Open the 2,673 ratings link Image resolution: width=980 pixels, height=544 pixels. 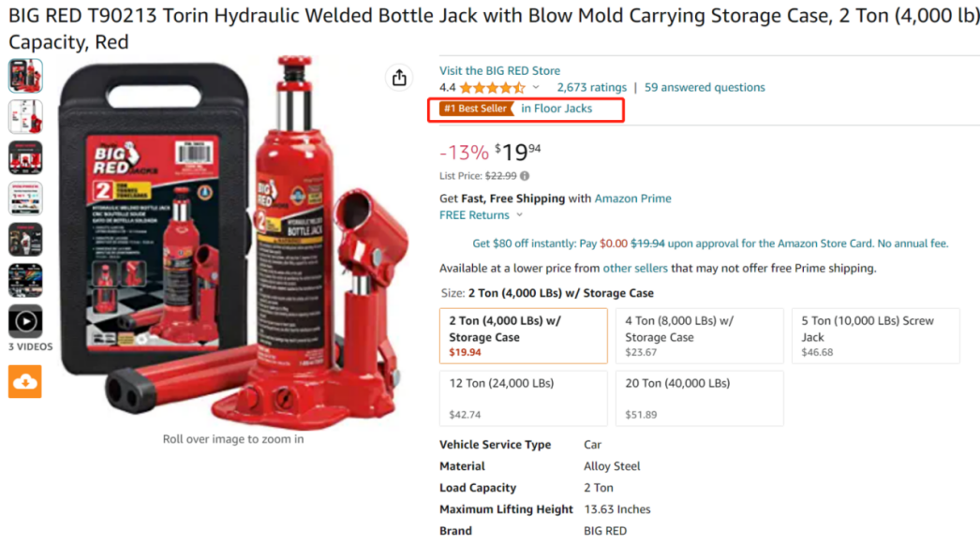pyautogui.click(x=591, y=88)
